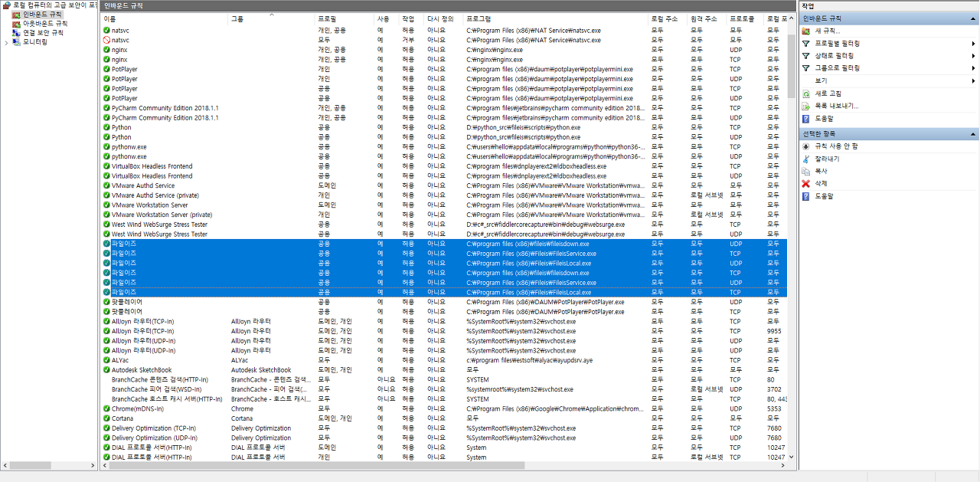Click the 사용 column header

[387, 18]
